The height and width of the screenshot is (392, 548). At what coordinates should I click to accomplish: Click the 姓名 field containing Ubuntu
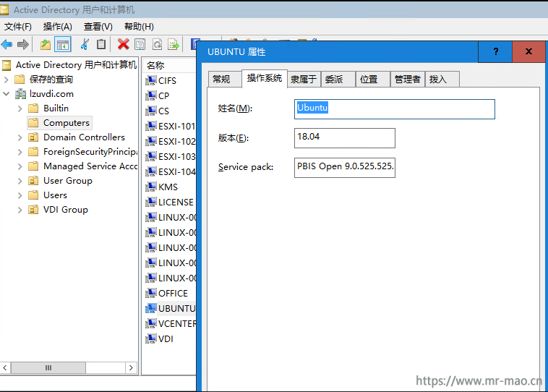395,109
